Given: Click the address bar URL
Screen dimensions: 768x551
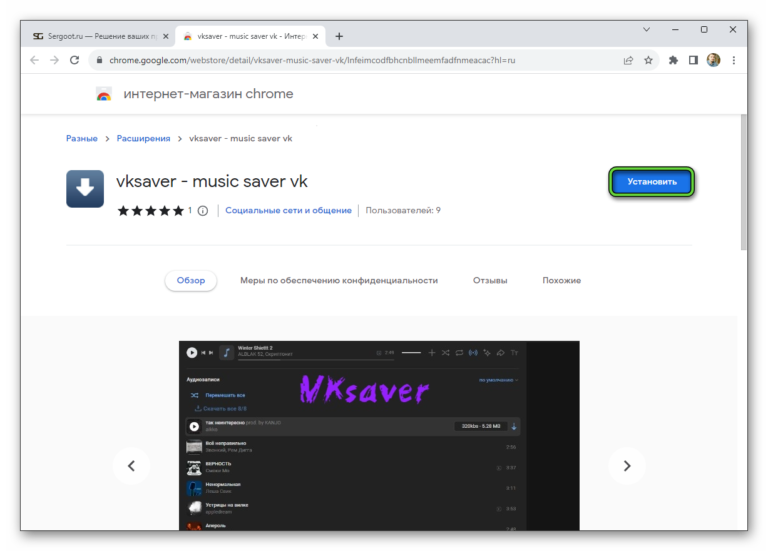Looking at the screenshot, I should [x=312, y=60].
